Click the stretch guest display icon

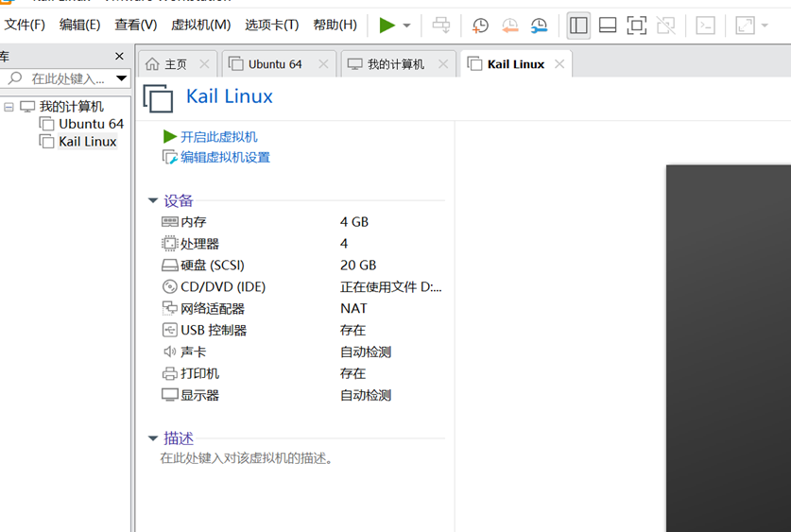[x=745, y=25]
